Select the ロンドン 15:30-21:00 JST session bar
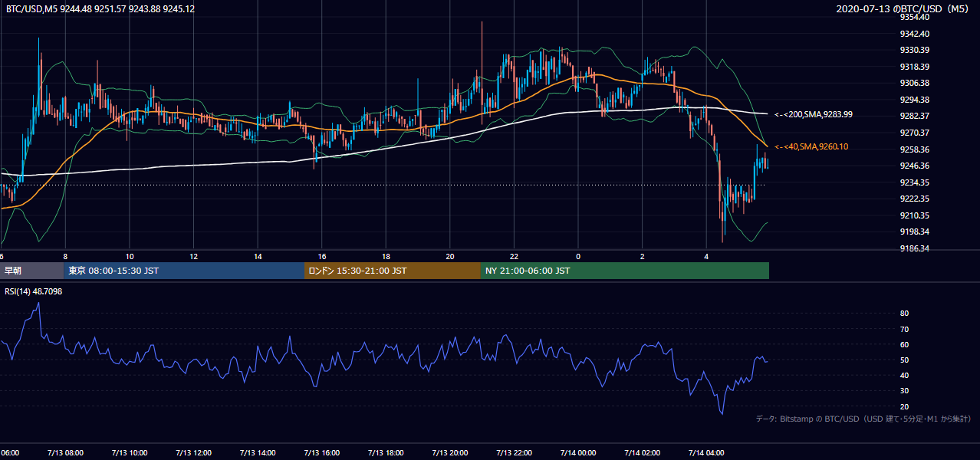Image resolution: width=980 pixels, height=460 pixels. click(x=393, y=271)
